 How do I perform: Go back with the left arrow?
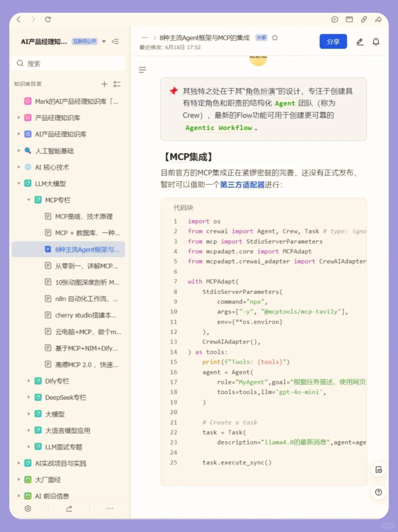tap(19, 20)
